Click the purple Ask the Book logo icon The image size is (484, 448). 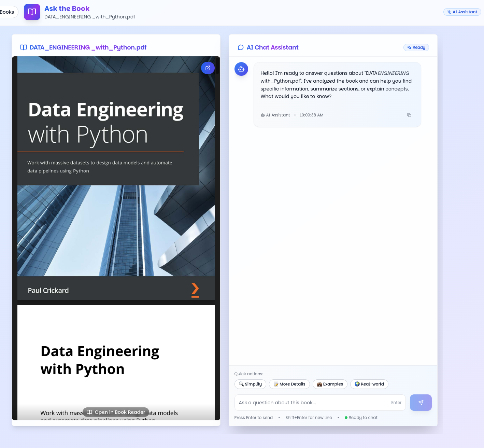[32, 12]
